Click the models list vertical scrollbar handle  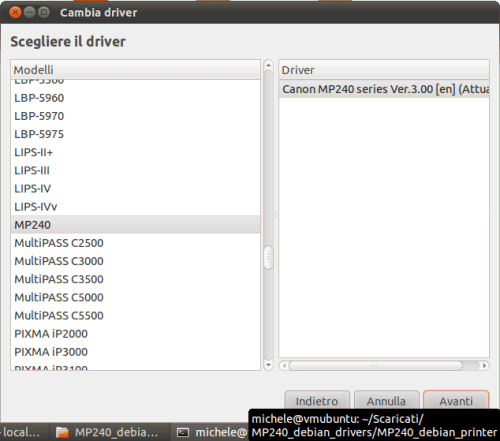(268, 257)
